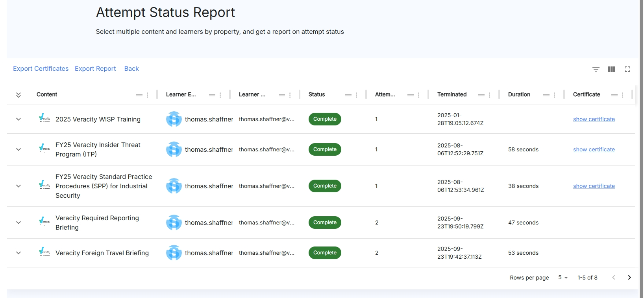Go to the previous page of results
This screenshot has width=644, height=298.
pos(613,278)
